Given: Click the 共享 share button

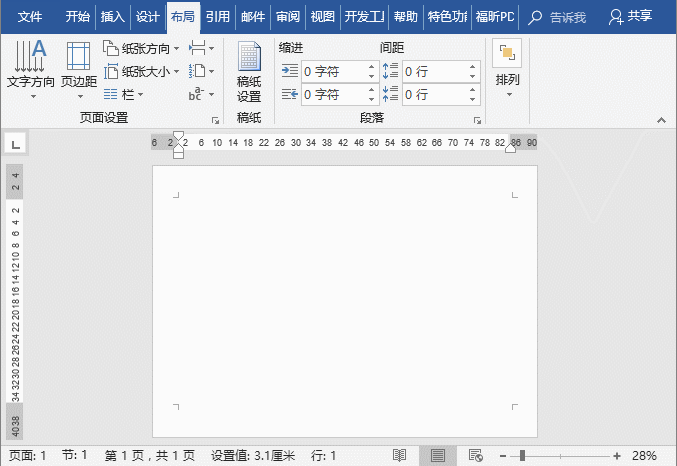Looking at the screenshot, I should click(630, 17).
